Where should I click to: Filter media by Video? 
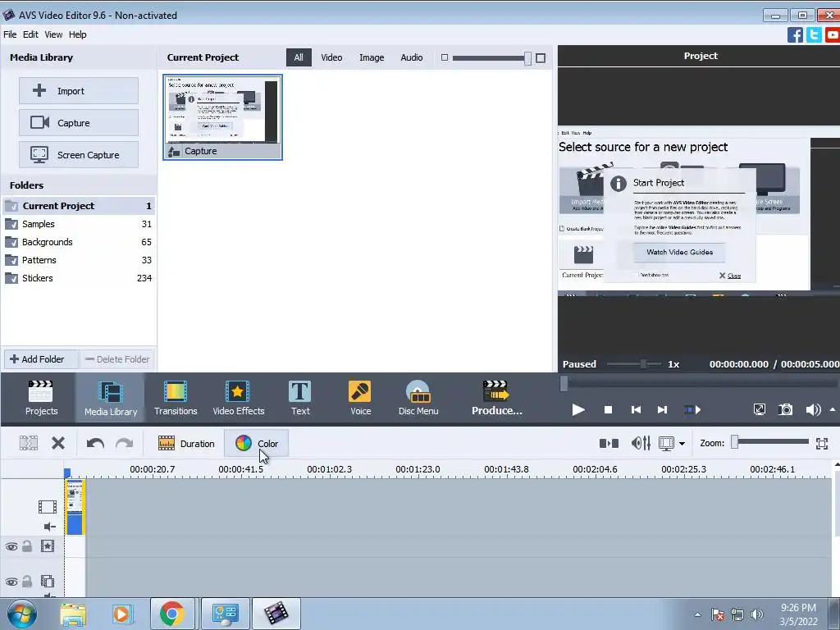331,57
